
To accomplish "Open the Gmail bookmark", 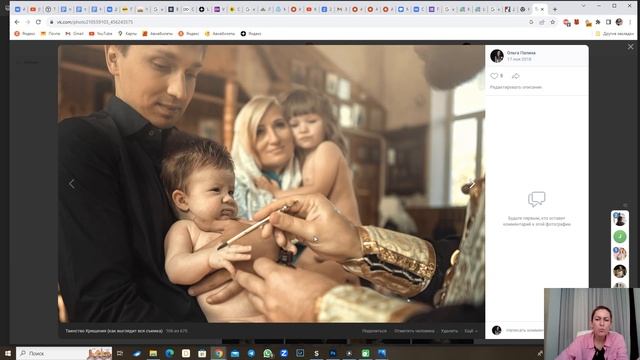I will (x=74, y=33).
